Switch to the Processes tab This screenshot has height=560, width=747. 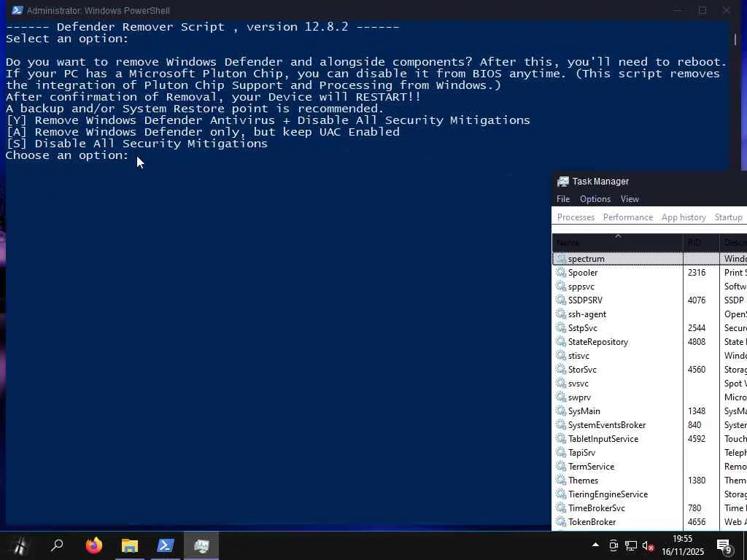576,217
